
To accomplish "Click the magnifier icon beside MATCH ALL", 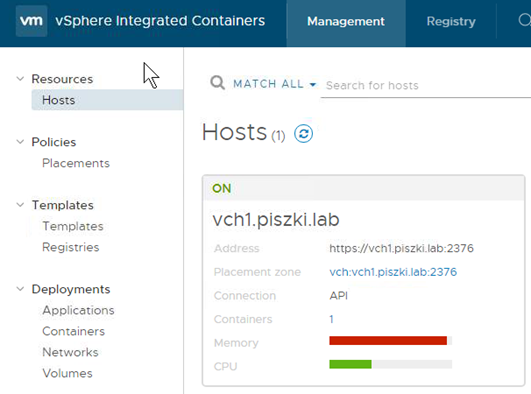I will 217,83.
